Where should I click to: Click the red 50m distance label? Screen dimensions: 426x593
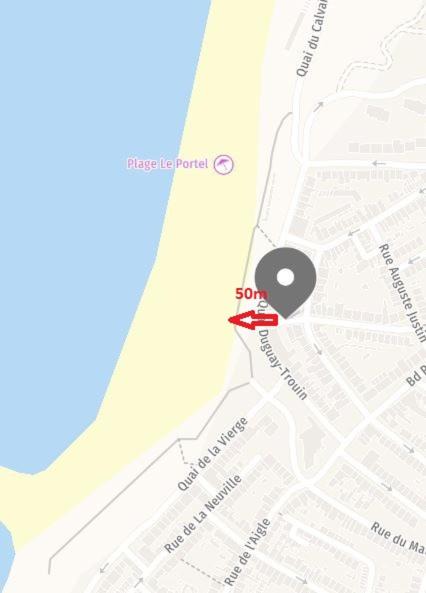251,293
